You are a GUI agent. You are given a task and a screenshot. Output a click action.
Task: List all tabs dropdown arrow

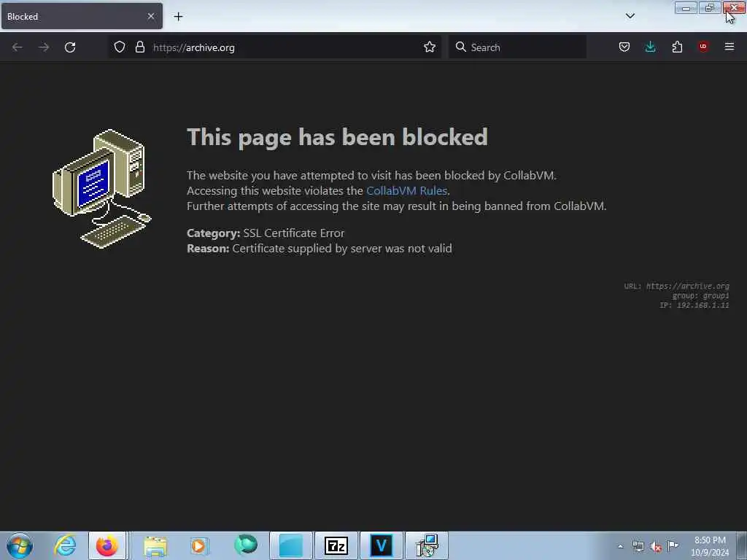click(x=630, y=16)
